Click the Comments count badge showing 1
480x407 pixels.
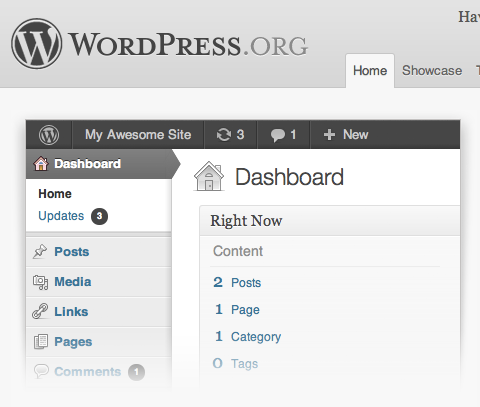coord(136,372)
